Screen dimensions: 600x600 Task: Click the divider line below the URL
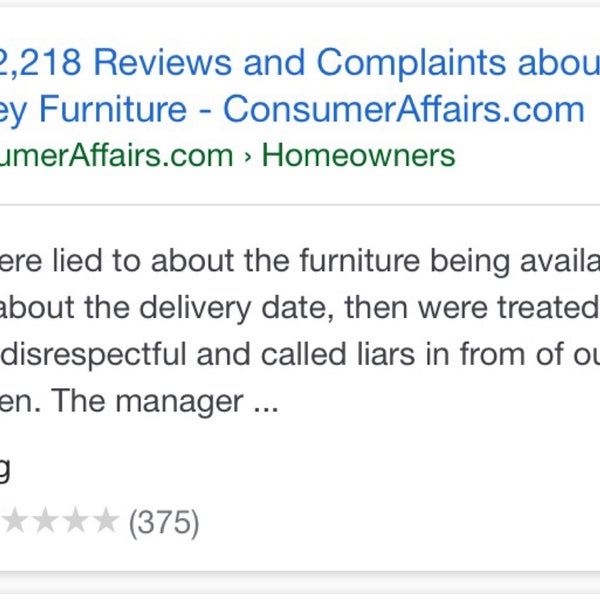[300, 205]
